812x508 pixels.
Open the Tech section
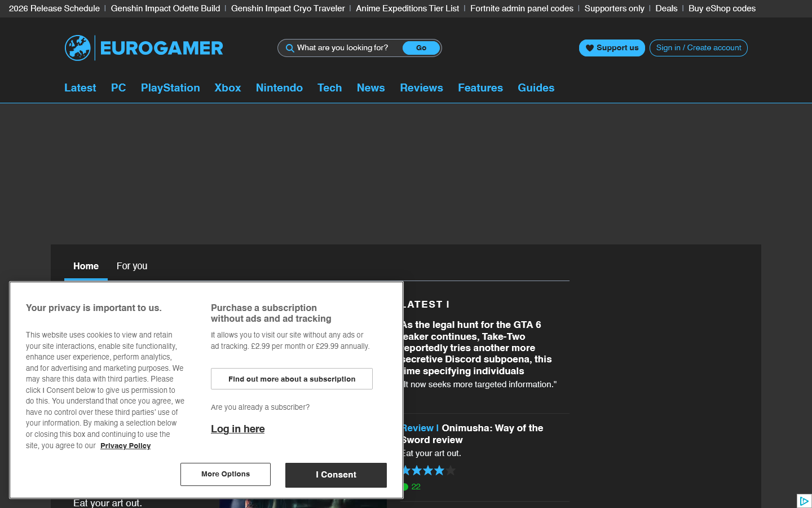(330, 87)
